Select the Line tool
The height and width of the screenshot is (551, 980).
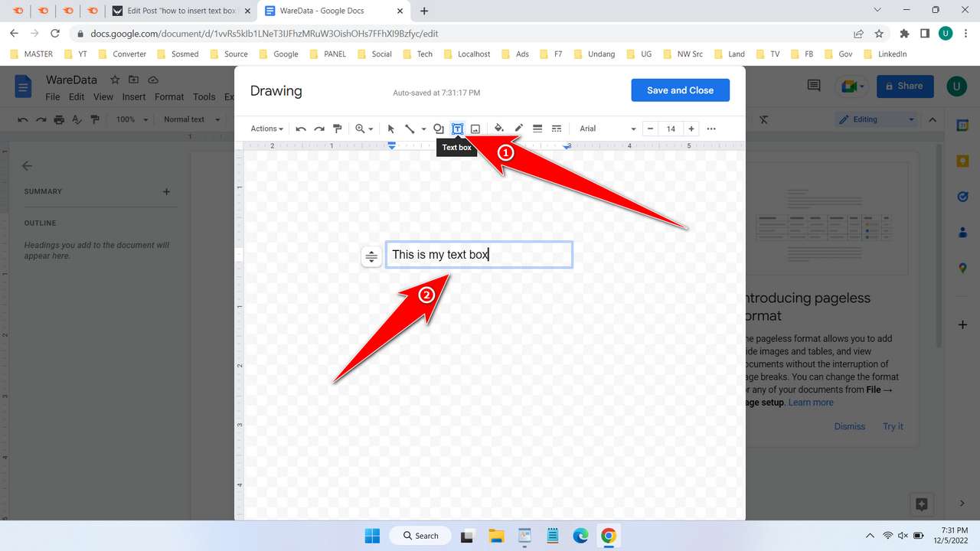pyautogui.click(x=410, y=129)
